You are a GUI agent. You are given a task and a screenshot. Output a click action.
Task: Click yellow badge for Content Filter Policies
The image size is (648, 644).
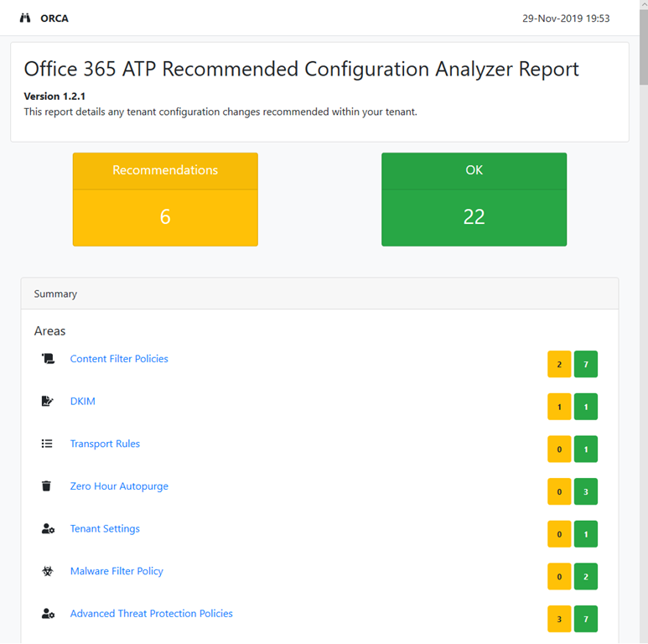[559, 365]
